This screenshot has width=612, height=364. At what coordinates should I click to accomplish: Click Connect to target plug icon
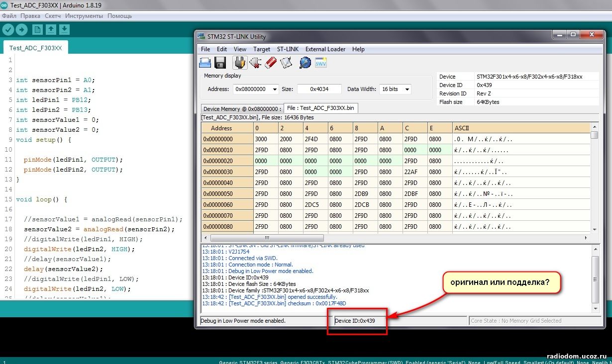(240, 62)
